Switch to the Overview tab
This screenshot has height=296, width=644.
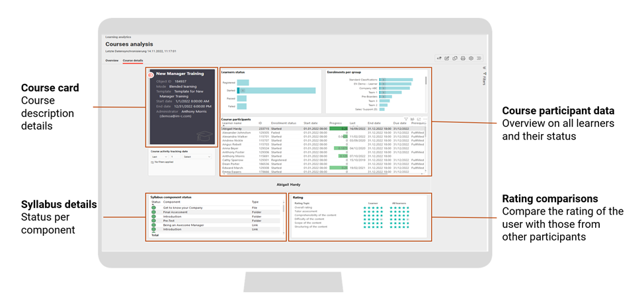click(112, 61)
